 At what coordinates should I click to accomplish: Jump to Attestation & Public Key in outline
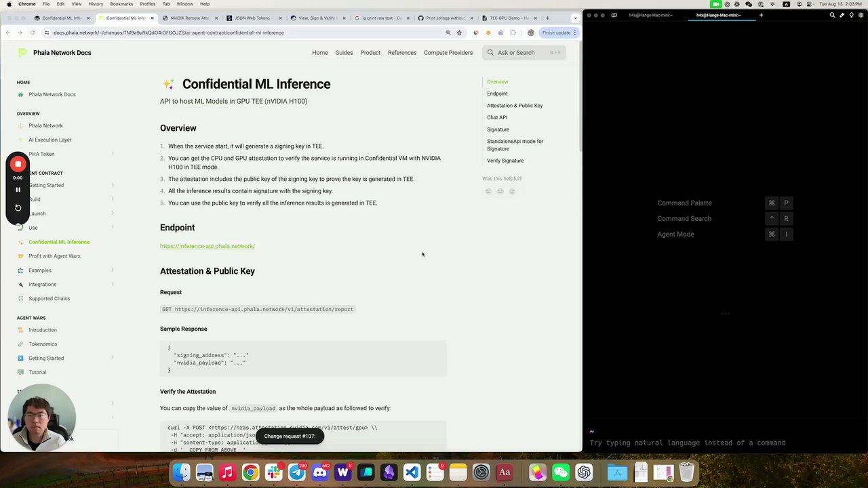(515, 106)
